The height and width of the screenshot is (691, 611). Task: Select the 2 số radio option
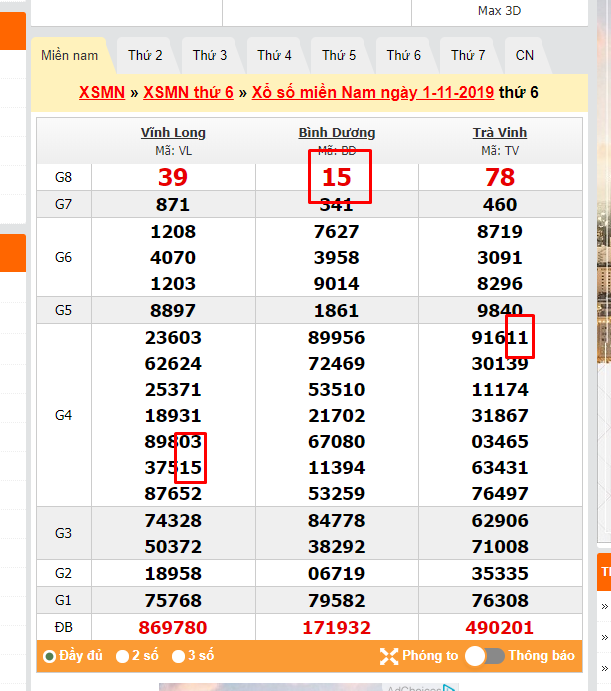(123, 656)
